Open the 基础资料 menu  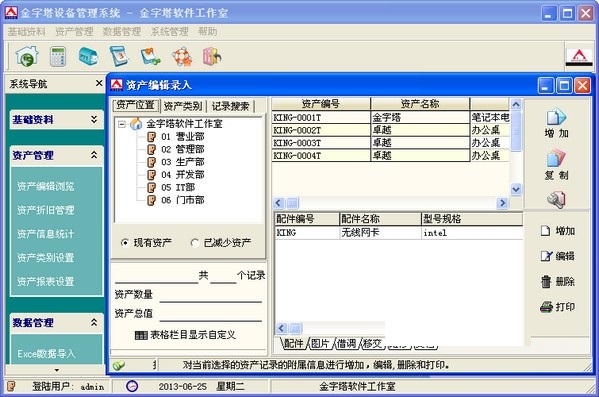pos(26,31)
